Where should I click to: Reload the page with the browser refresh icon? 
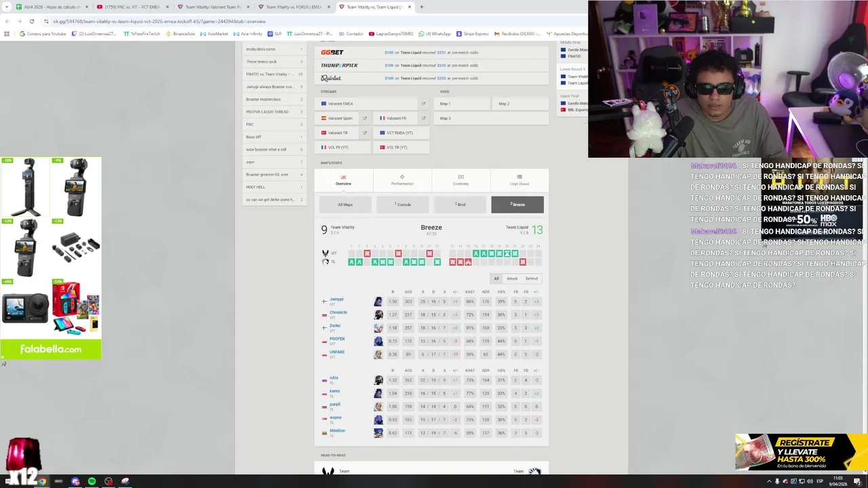[31, 21]
